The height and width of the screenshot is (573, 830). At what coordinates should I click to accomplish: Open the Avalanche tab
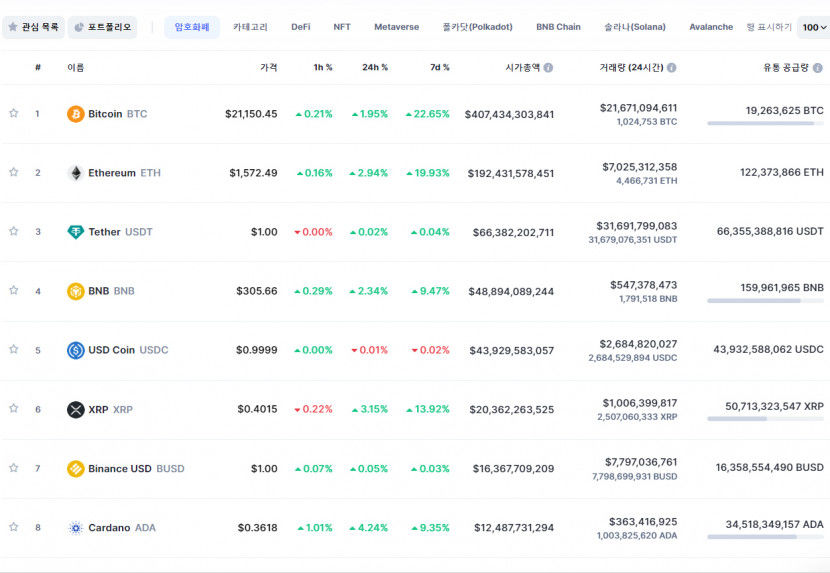(711, 27)
